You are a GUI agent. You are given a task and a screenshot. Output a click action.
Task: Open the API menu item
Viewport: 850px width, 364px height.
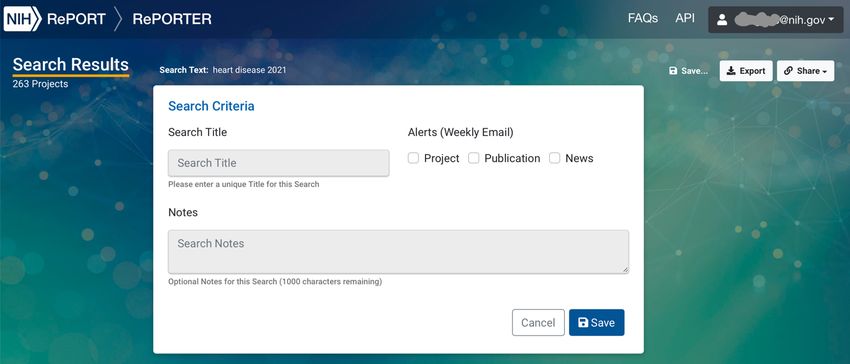click(685, 18)
